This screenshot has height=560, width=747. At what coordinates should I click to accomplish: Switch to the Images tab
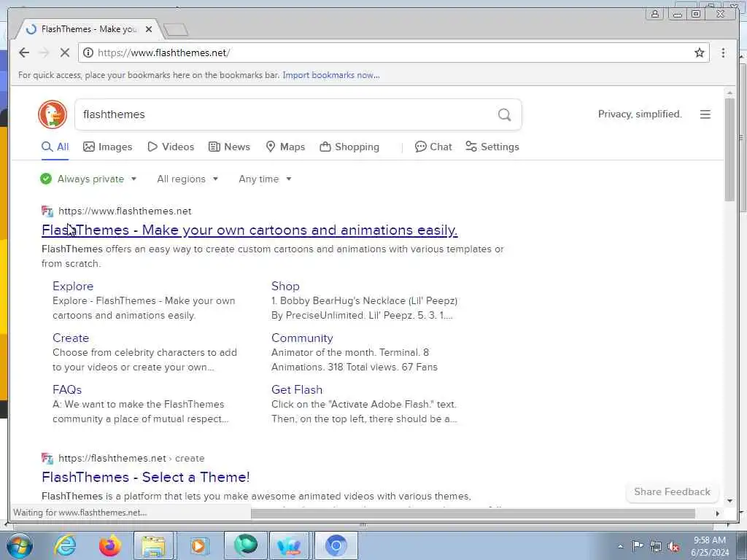coord(108,147)
